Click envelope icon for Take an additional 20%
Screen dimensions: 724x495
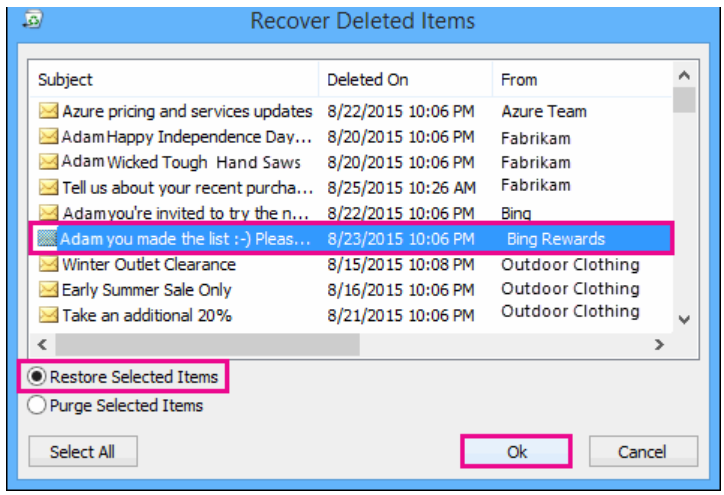48,315
